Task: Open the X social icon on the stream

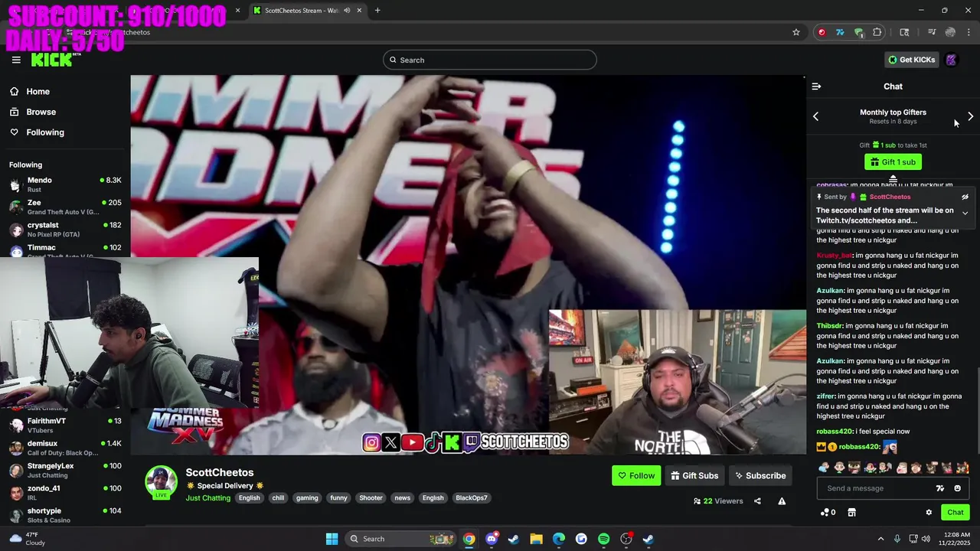Action: click(x=391, y=442)
